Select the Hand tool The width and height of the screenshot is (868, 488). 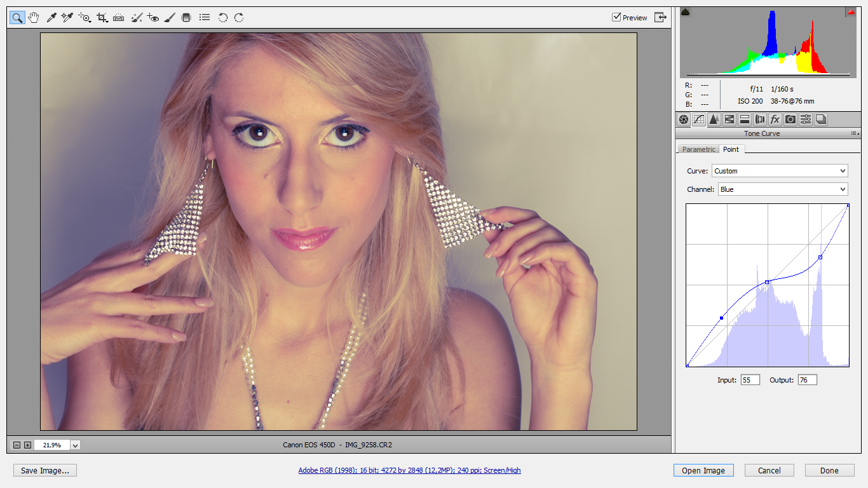(x=34, y=18)
